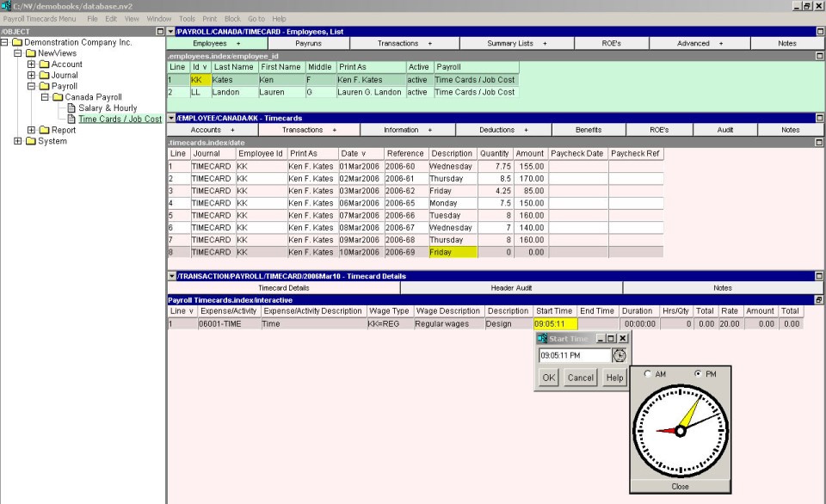Click the Start Time text input field

(x=574, y=355)
